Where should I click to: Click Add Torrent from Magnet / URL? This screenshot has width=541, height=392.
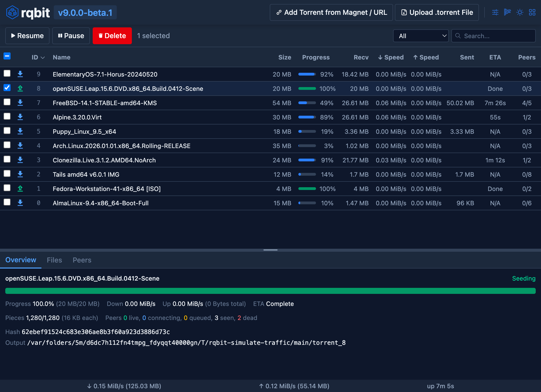(x=331, y=13)
